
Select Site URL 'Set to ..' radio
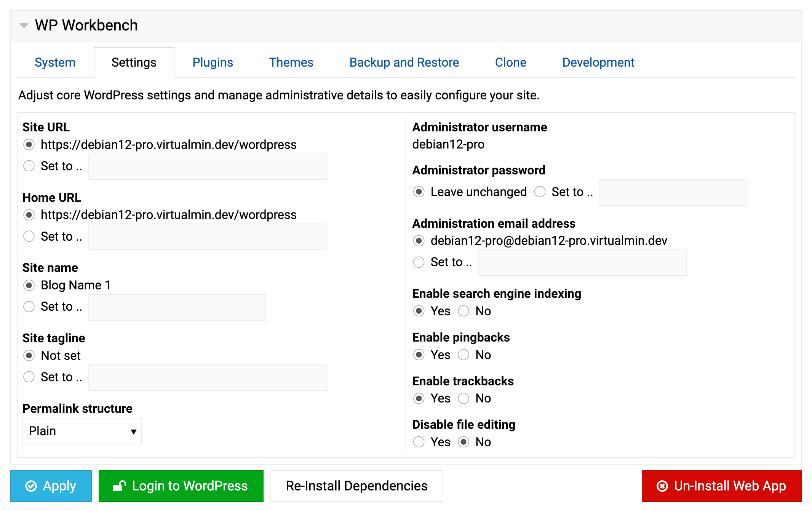click(x=29, y=166)
